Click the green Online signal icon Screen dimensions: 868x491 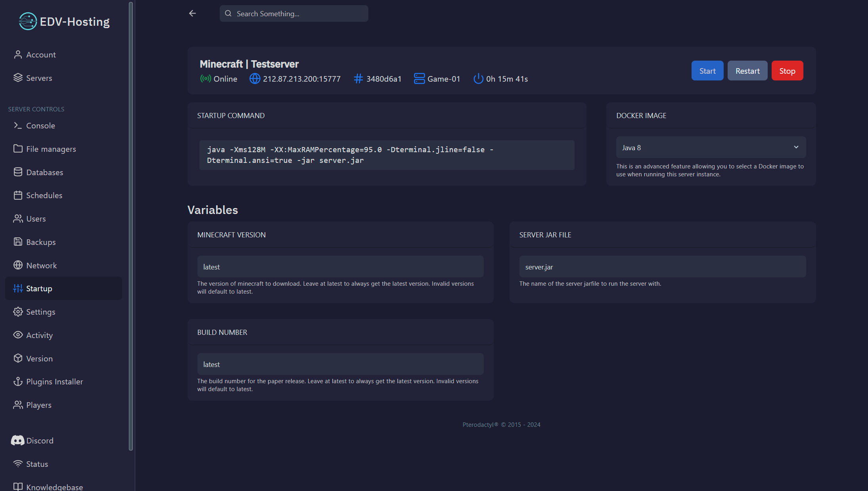click(205, 78)
